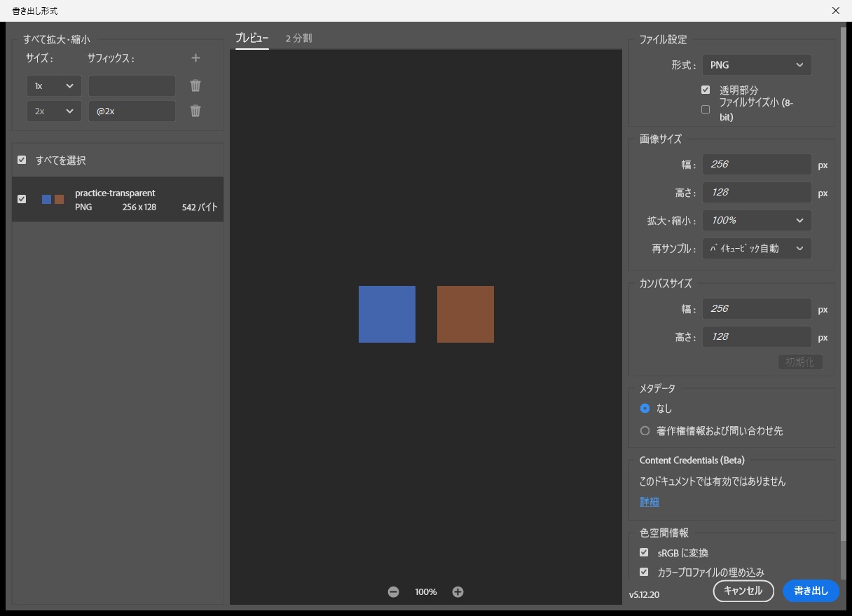
Task: Click suffix field for 1x row
Action: (132, 85)
